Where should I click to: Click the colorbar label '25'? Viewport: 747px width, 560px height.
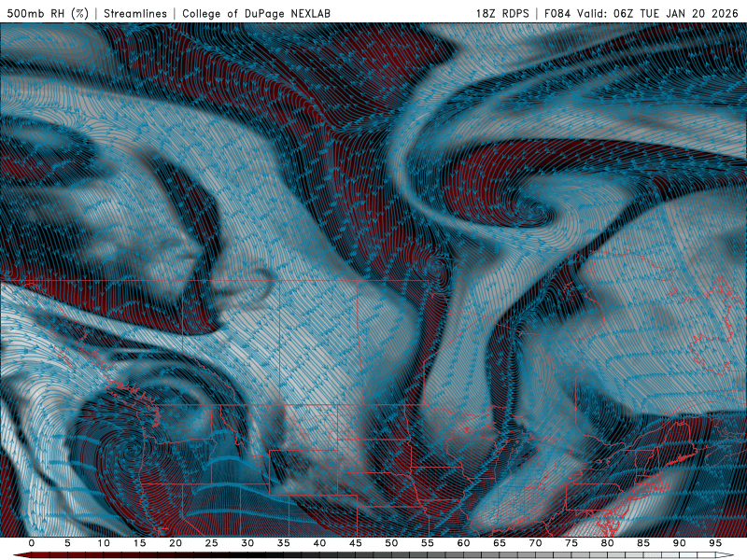[212, 543]
